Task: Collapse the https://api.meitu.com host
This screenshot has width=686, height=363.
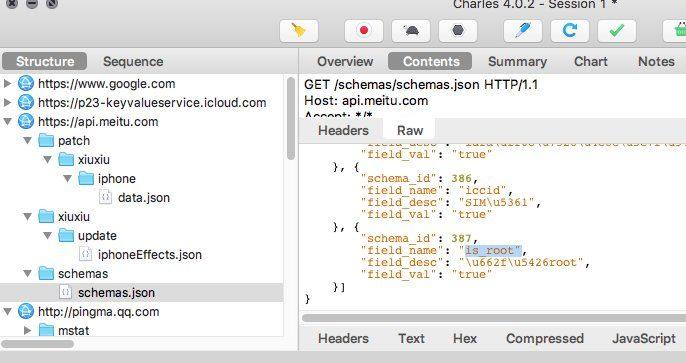Action: click(x=7, y=122)
